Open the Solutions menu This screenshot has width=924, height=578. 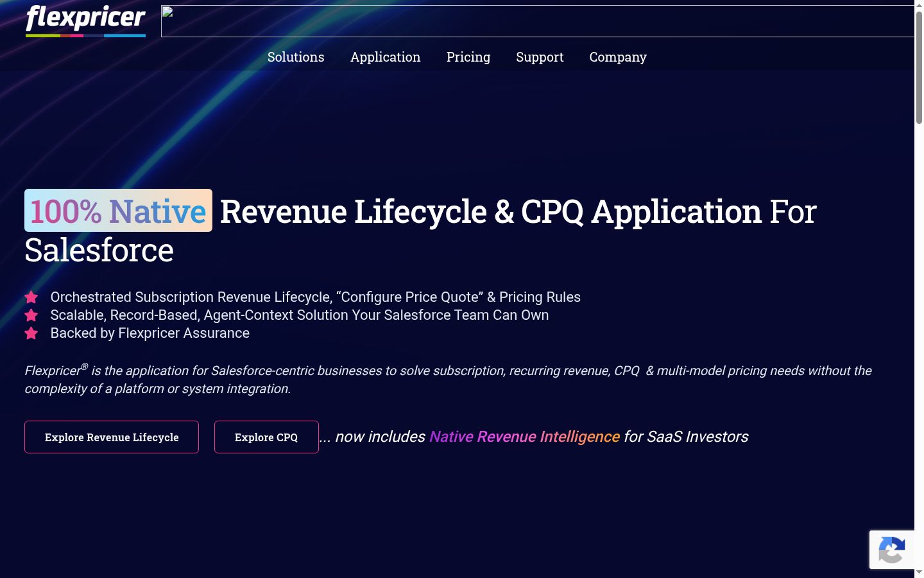click(296, 57)
